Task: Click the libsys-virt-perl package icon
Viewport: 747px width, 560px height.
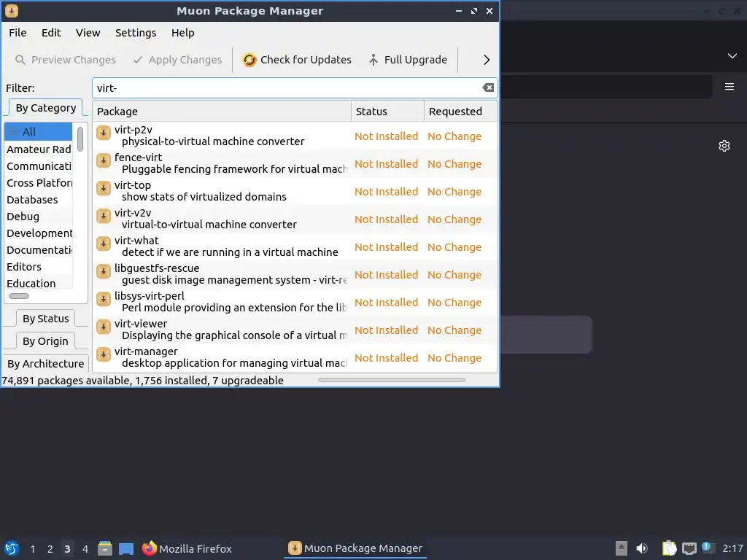Action: coord(104,299)
